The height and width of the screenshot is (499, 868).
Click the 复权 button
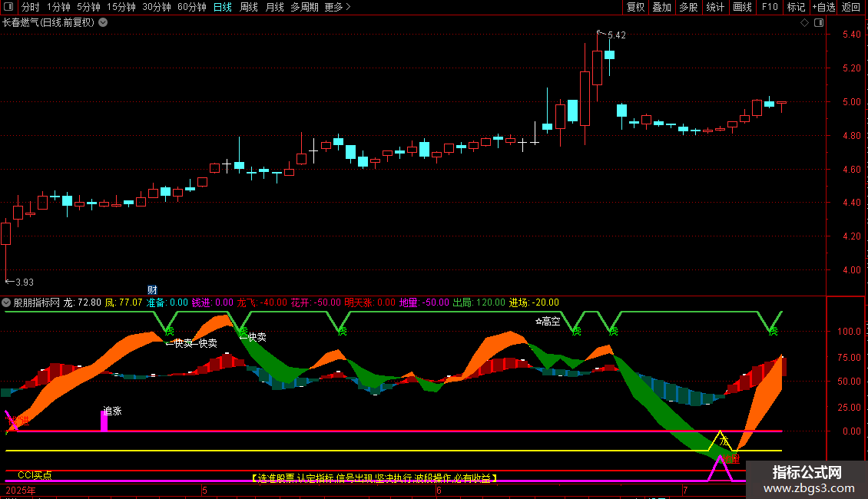click(635, 7)
